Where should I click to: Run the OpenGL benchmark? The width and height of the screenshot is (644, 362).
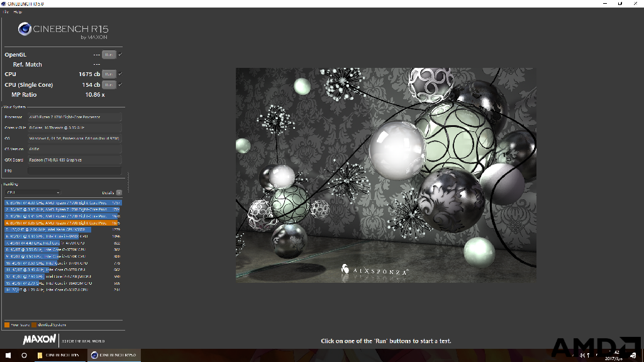(109, 55)
